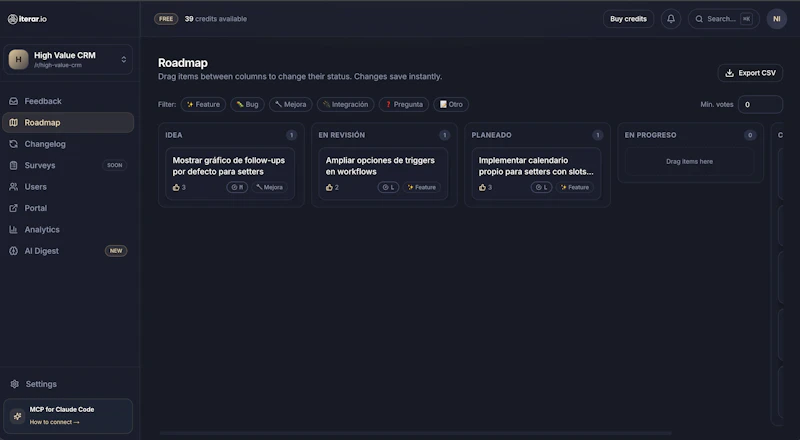Open the Users page
Screen dimensions: 800x440
pyautogui.click(x=68, y=187)
